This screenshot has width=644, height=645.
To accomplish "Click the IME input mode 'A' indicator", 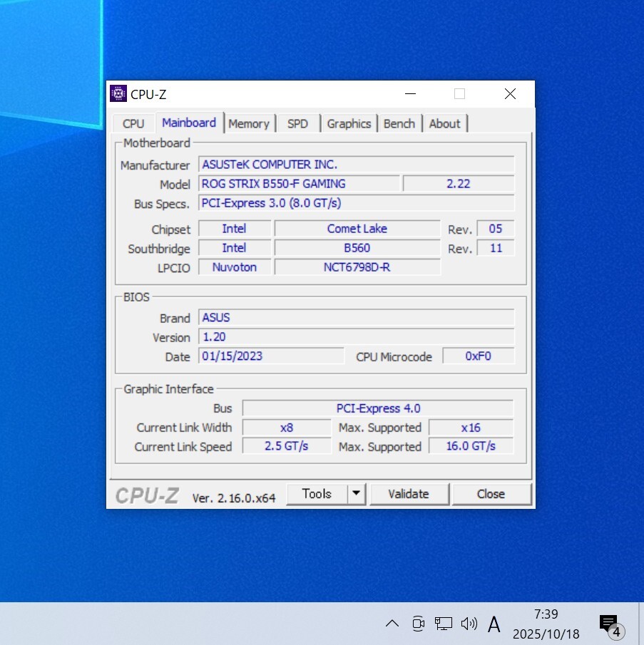I will [494, 624].
